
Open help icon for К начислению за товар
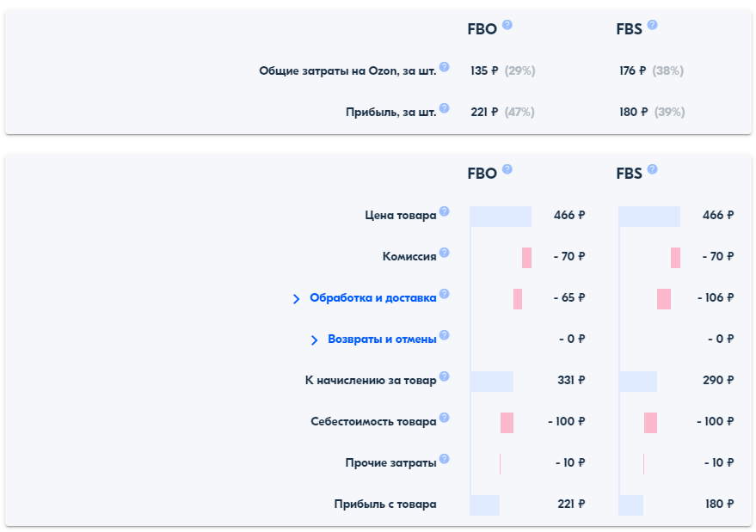point(445,376)
